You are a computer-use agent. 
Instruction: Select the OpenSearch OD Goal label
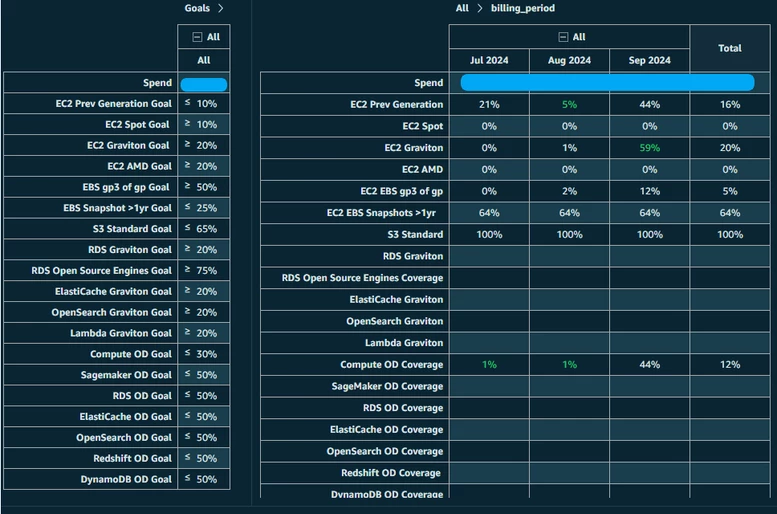(x=124, y=437)
